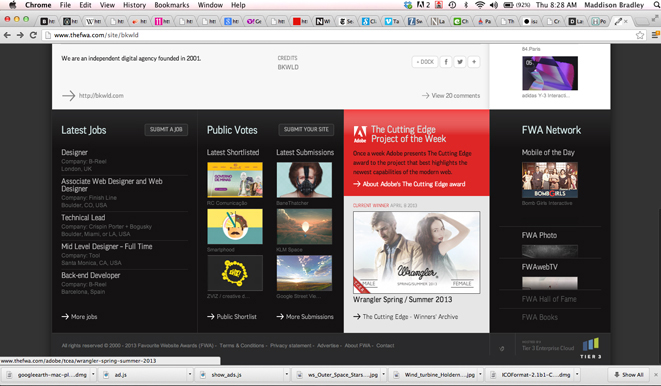Click Bluetooth icon in menu bar
This screenshot has width=661, height=386.
point(466,5)
